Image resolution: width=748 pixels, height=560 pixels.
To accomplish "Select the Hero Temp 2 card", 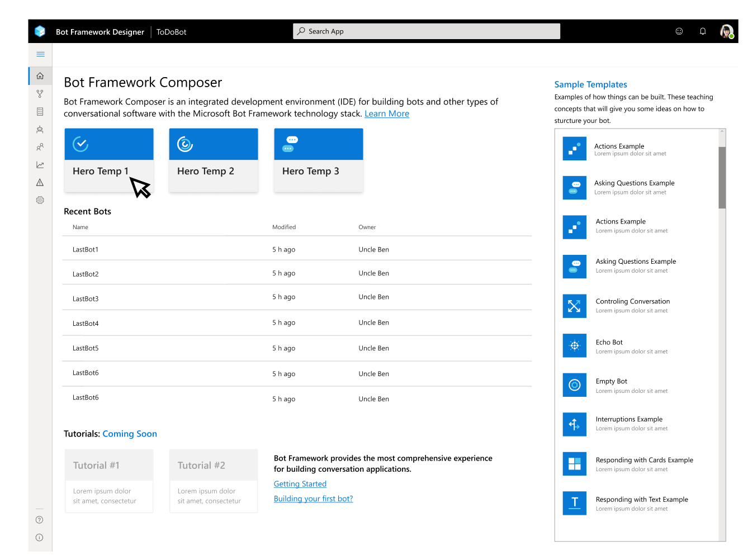I will [214, 160].
